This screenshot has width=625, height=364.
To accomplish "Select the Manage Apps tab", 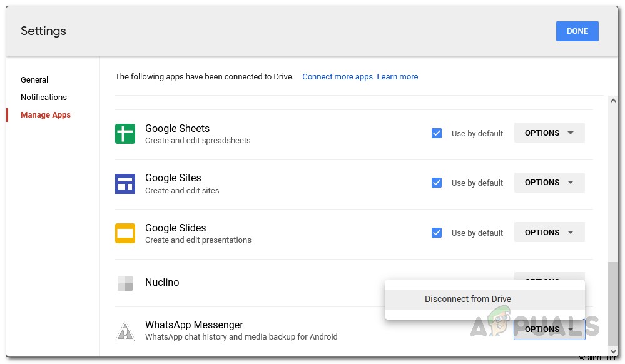I will point(46,115).
